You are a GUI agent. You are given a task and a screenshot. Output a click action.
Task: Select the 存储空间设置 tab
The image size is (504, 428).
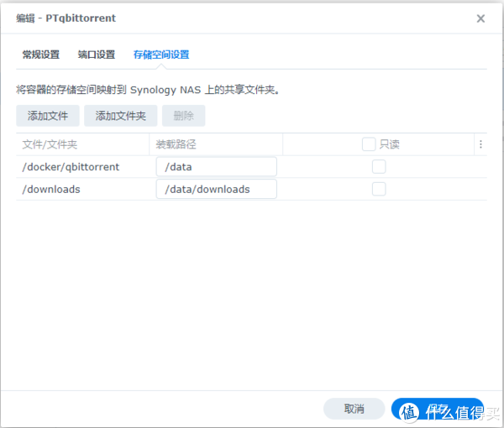point(161,55)
